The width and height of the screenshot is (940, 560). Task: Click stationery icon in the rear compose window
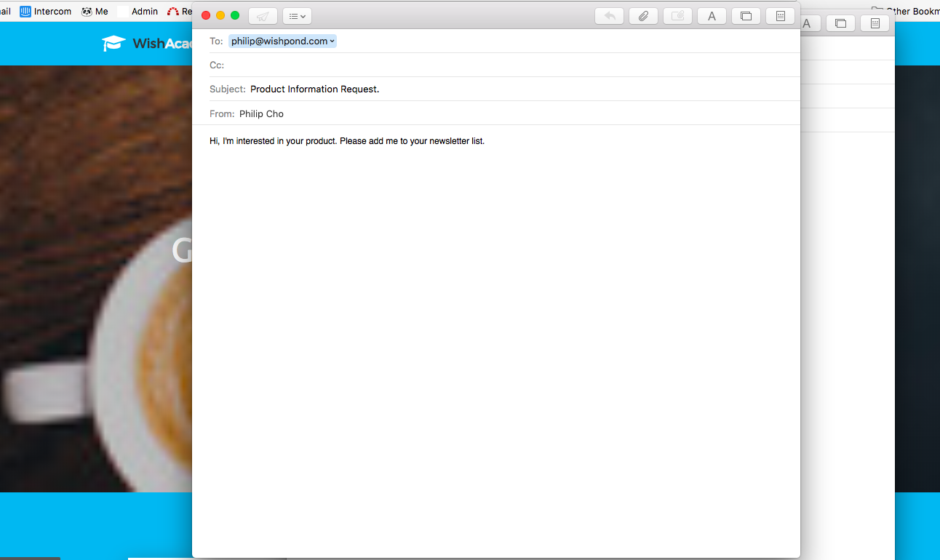click(875, 23)
